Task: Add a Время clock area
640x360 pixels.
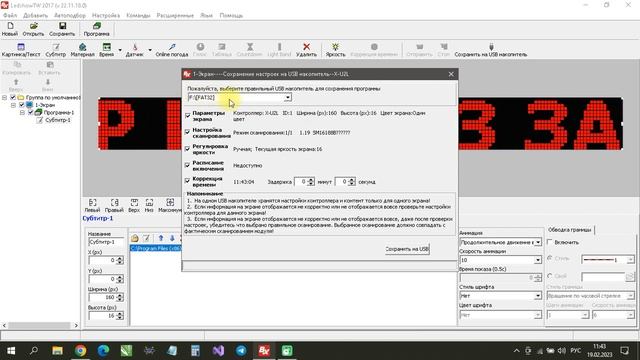Action: coord(107,50)
